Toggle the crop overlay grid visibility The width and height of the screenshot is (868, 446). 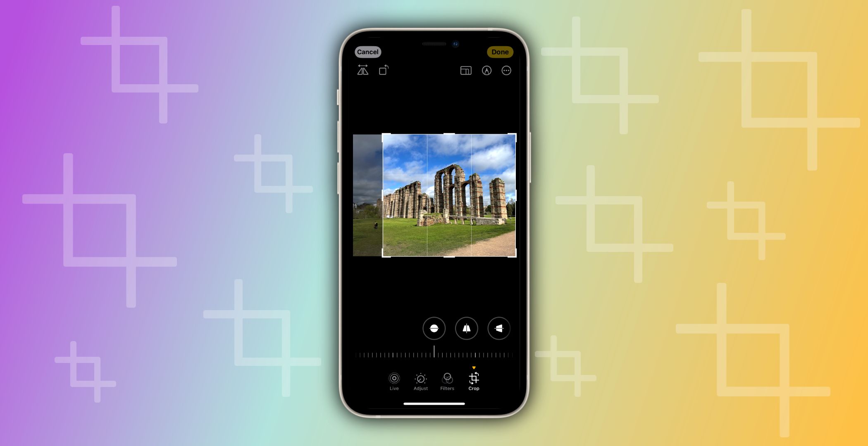coord(465,71)
